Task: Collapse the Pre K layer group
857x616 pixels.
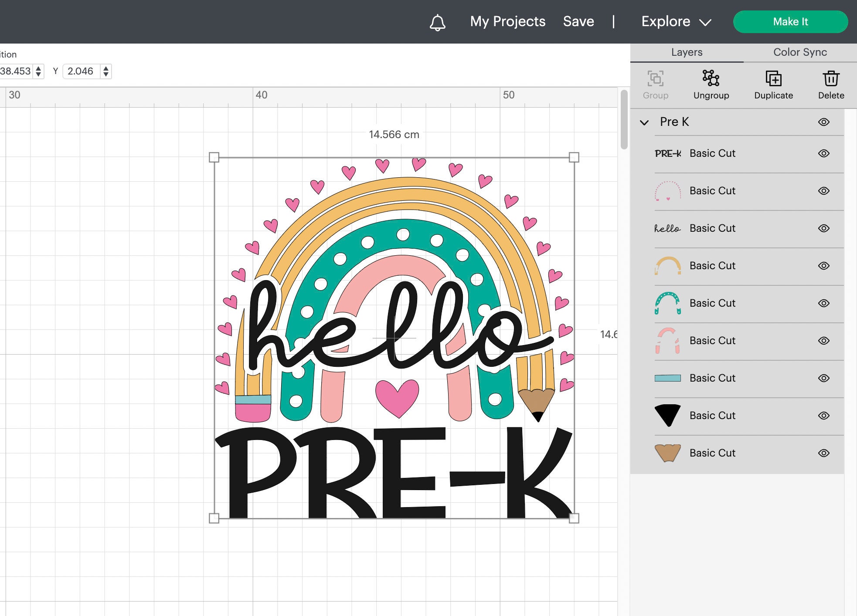Action: click(x=644, y=122)
